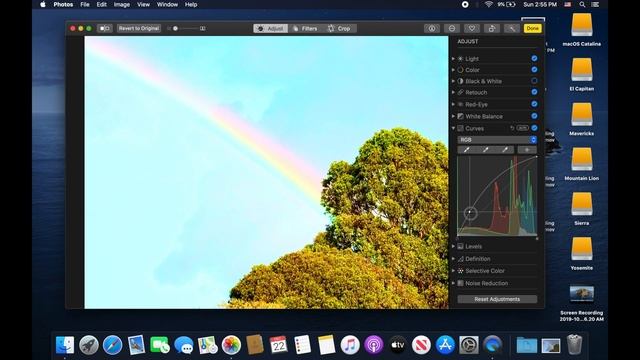Open the File menu
This screenshot has height=360, width=640.
(x=85, y=4)
